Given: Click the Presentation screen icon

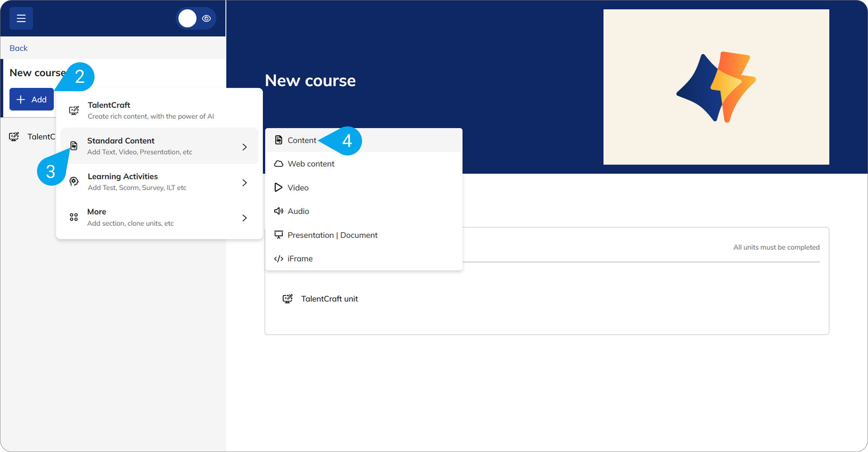Looking at the screenshot, I should (x=279, y=235).
